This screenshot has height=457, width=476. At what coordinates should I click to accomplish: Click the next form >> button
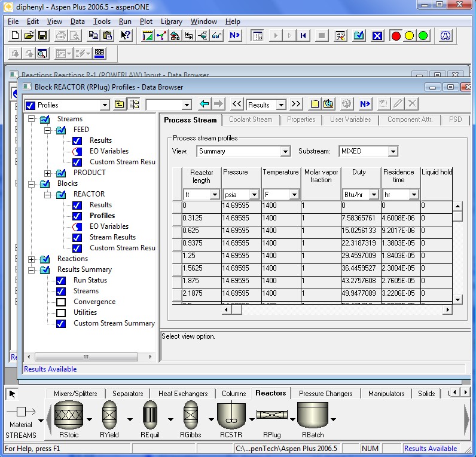pos(296,105)
